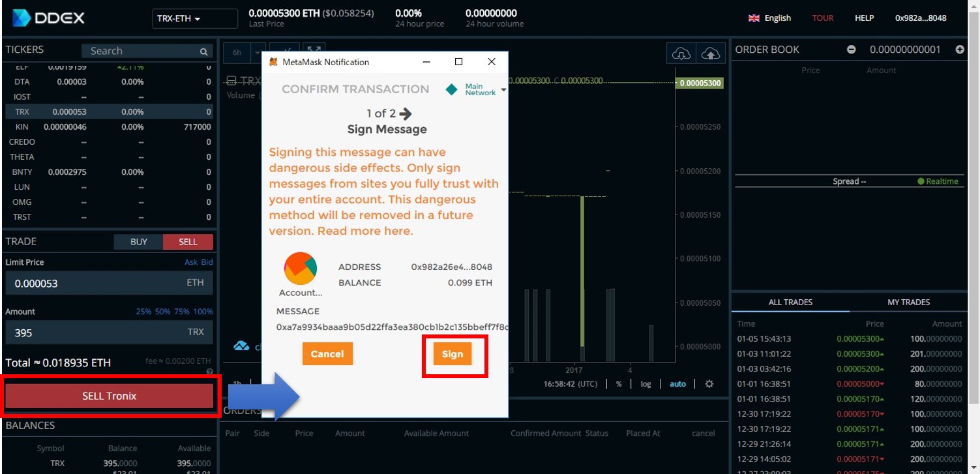Viewport: 980px width, 474px height.
Task: Toggle the auto scale on chart
Action: (677, 384)
